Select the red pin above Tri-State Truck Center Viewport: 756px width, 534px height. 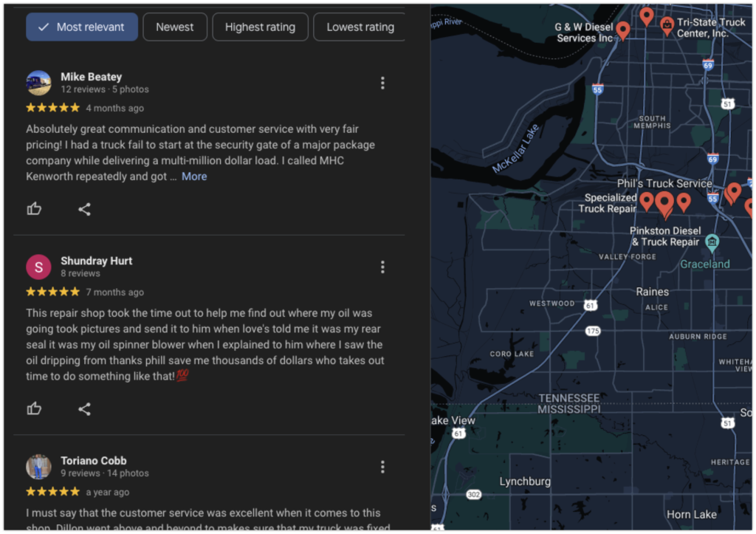(647, 16)
